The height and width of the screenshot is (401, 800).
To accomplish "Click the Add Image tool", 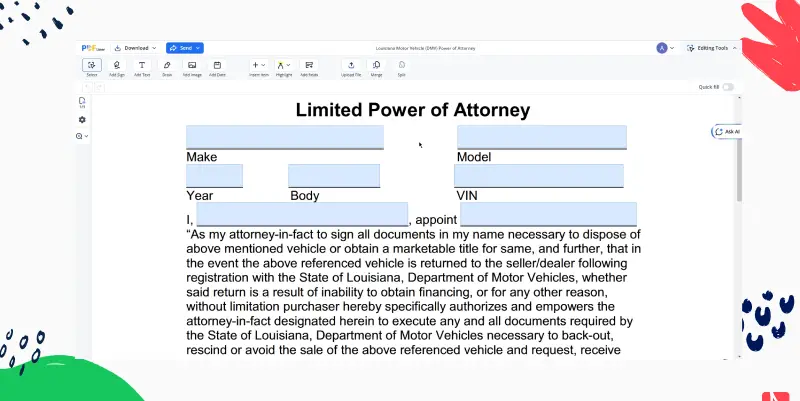I will coord(192,67).
